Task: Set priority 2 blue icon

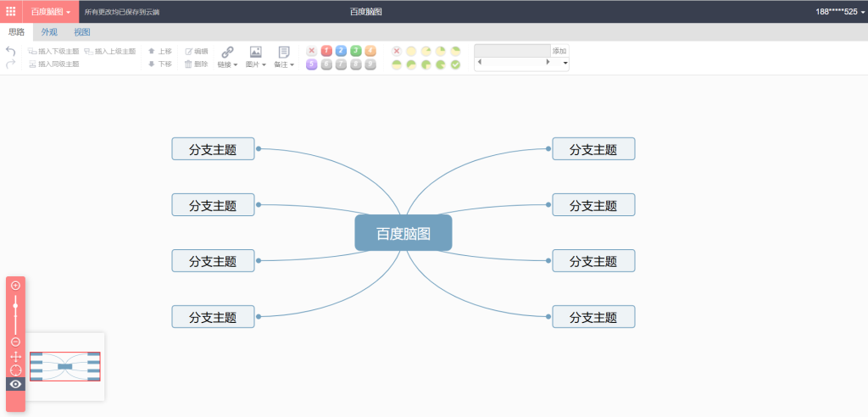Action: pyautogui.click(x=341, y=51)
